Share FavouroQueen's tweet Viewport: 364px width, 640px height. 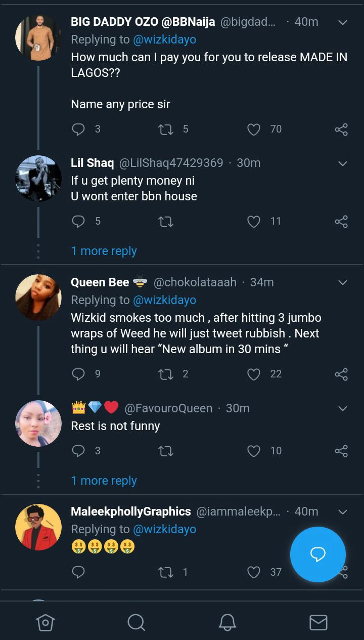pos(341,451)
